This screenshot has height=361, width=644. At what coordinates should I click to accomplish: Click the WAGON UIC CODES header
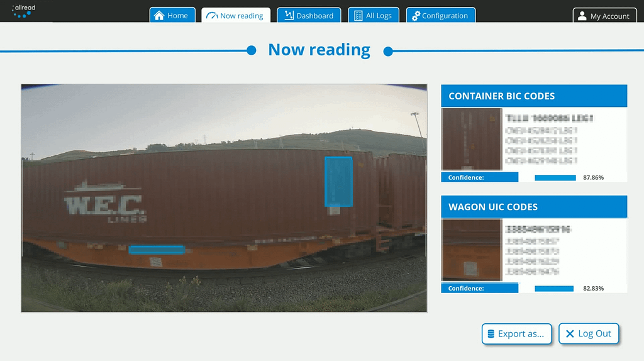(534, 207)
